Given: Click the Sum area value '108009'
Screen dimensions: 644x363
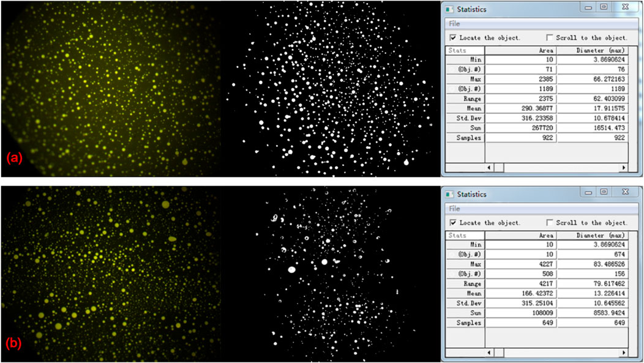Looking at the screenshot, I should click(x=542, y=313).
